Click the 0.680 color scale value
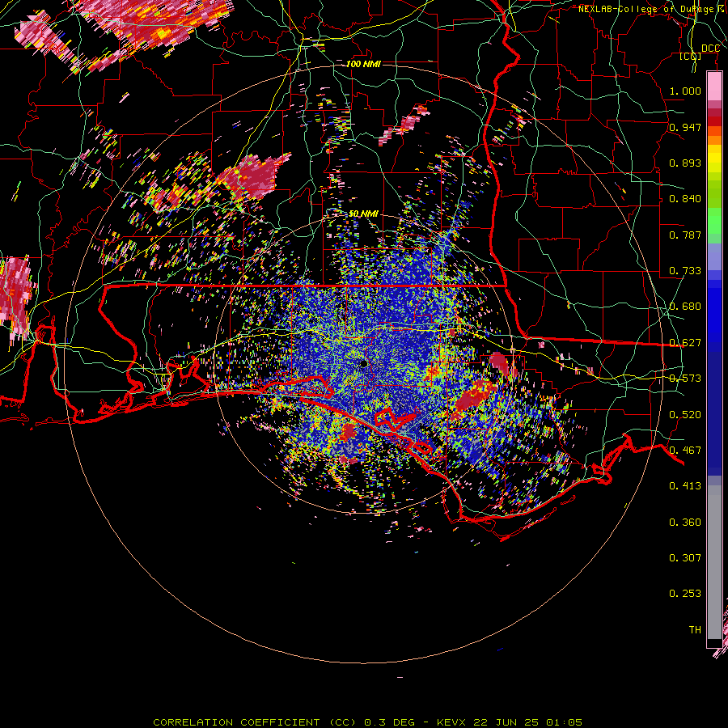 point(685,307)
